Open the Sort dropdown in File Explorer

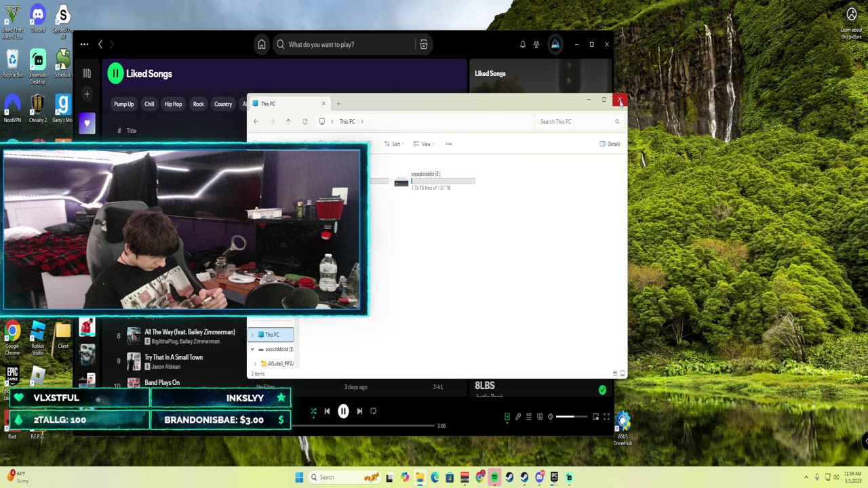(x=393, y=144)
